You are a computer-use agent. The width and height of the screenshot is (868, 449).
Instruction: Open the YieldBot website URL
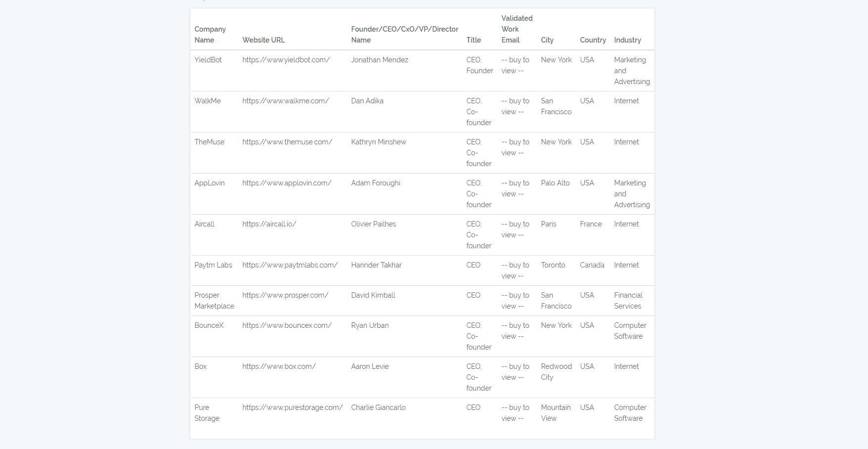(286, 60)
